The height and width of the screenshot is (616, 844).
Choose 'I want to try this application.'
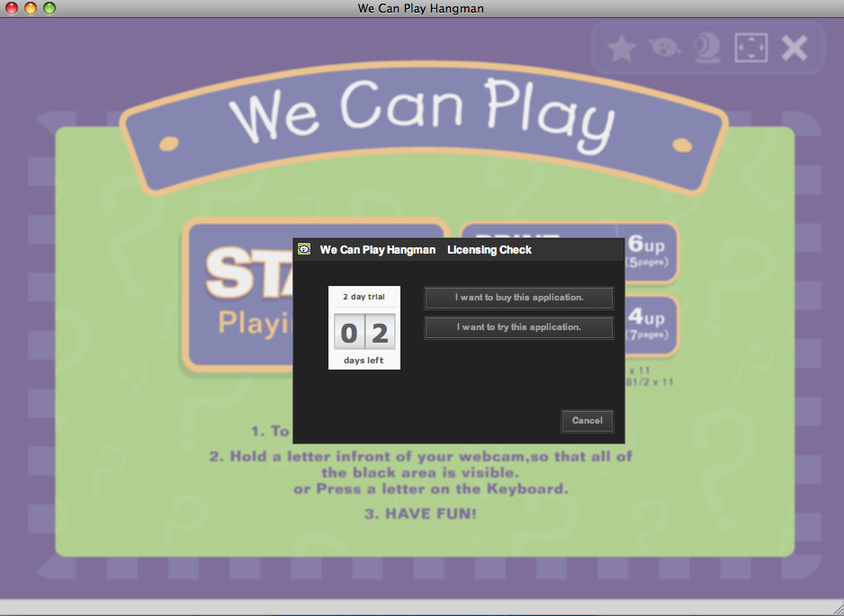[x=519, y=327]
